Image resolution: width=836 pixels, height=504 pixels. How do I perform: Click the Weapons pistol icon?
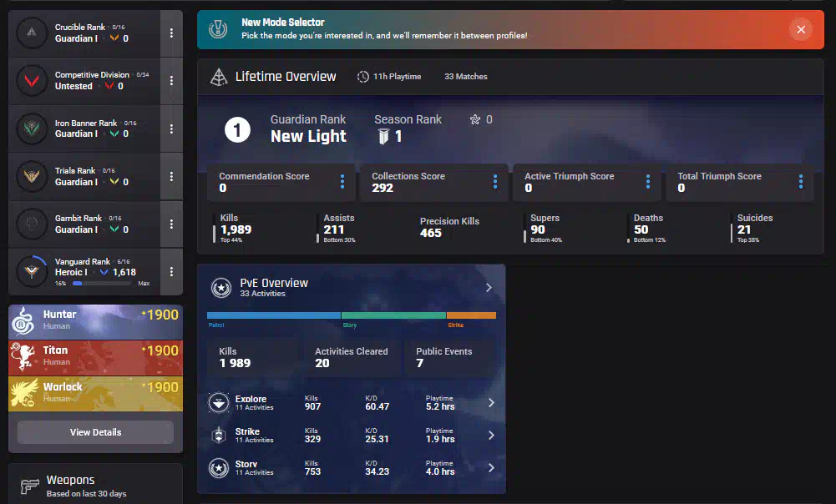click(x=30, y=486)
